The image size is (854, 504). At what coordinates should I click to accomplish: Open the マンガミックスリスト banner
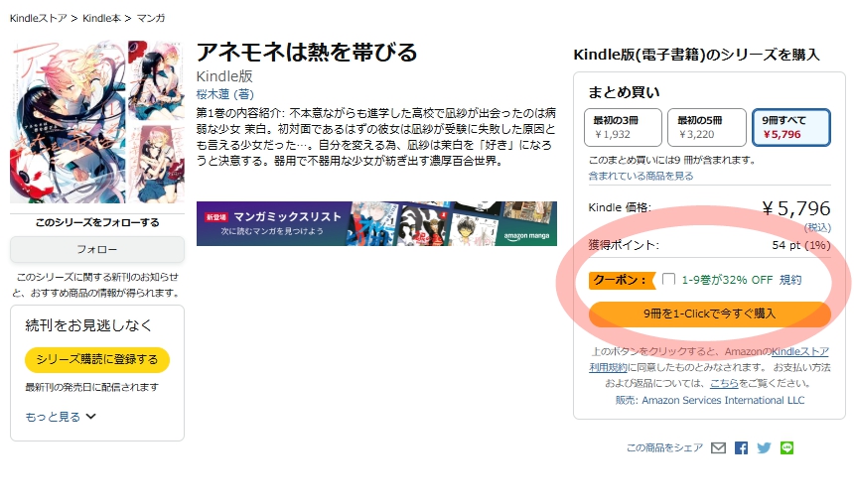(376, 223)
